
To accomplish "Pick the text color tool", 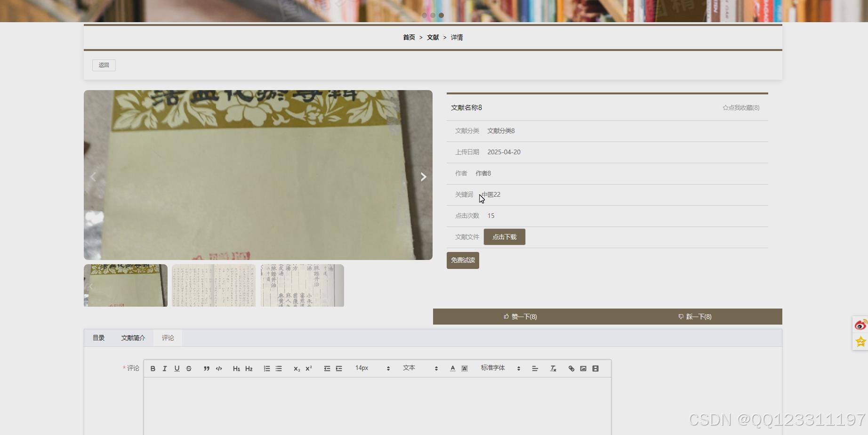I will 452,369.
